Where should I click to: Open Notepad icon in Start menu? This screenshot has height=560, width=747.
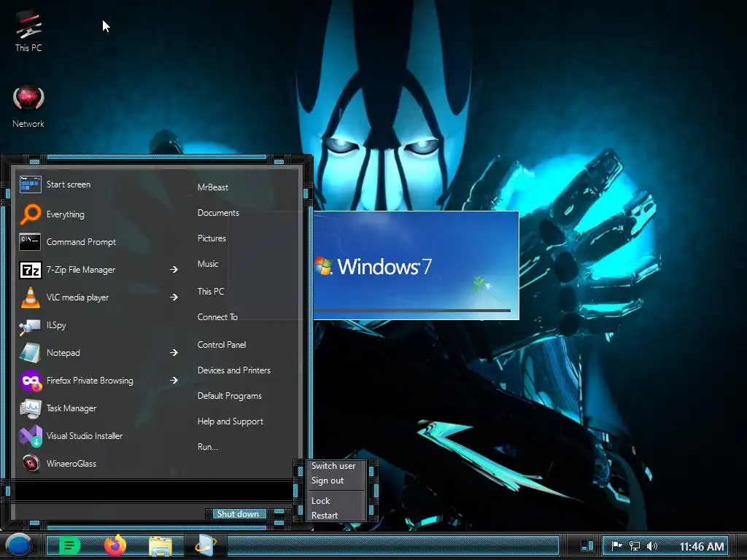(30, 353)
